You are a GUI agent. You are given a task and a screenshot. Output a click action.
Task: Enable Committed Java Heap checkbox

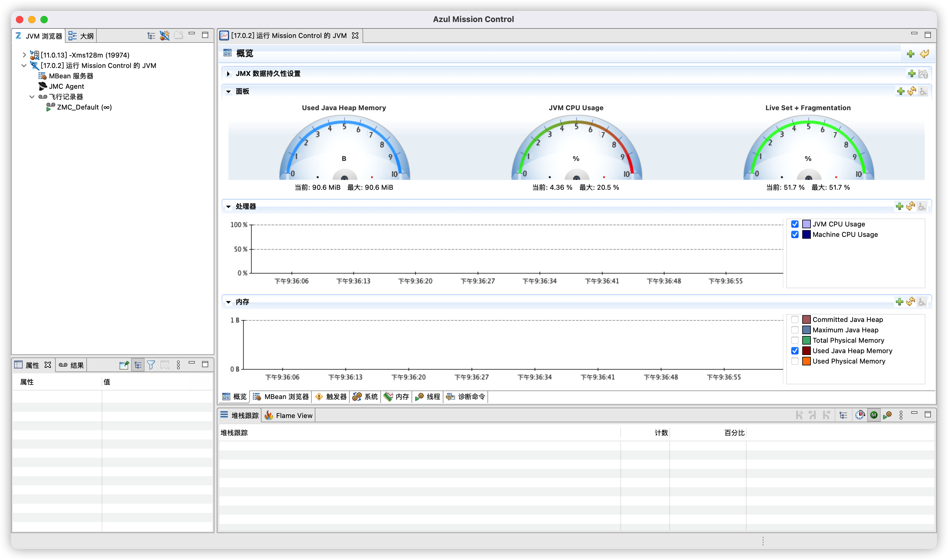click(795, 319)
